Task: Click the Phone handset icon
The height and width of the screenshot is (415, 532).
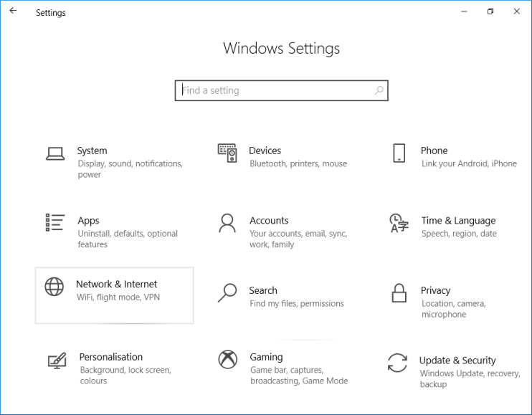Action: click(399, 153)
